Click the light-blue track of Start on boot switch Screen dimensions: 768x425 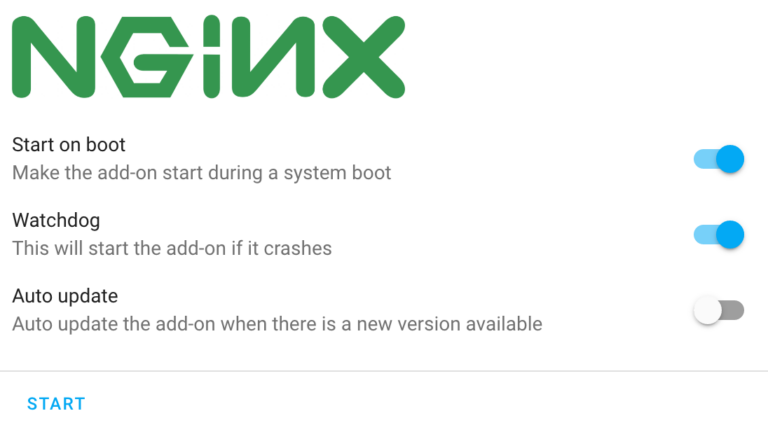[704, 159]
